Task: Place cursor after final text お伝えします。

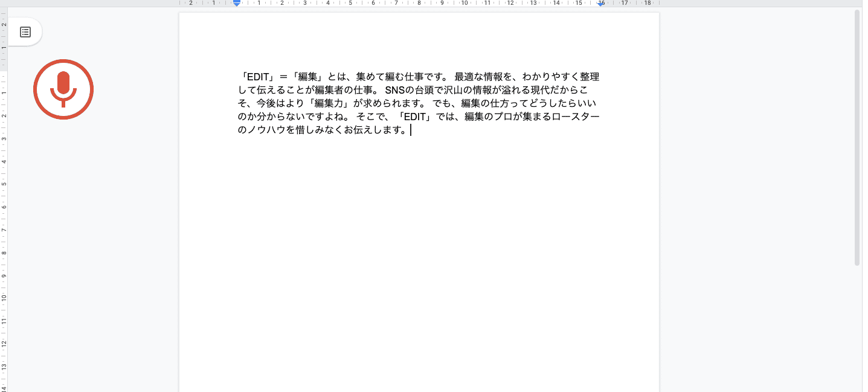Action: (410, 130)
